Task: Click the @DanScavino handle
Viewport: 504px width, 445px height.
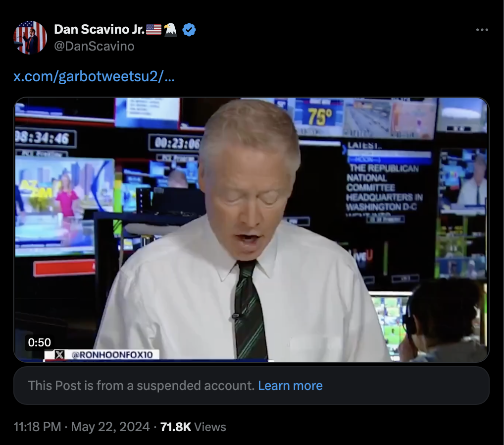Action: (x=94, y=47)
